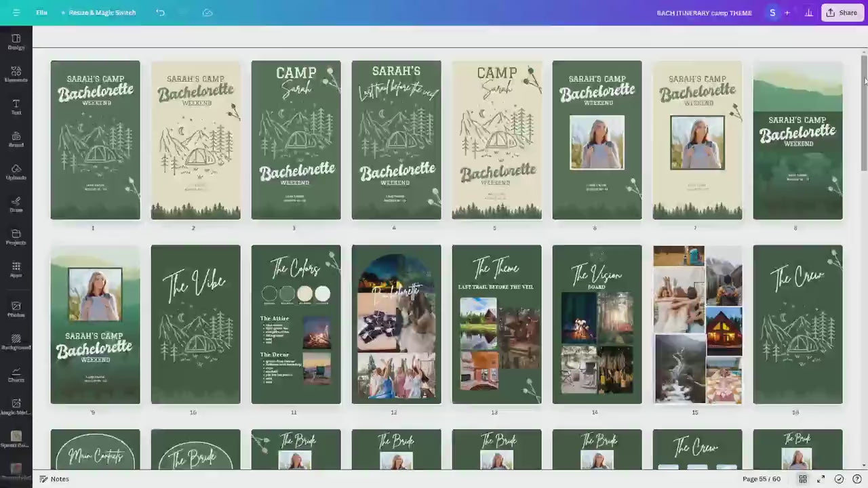Expand the main hamburger menu
This screenshot has height=488, width=868.
tap(16, 13)
